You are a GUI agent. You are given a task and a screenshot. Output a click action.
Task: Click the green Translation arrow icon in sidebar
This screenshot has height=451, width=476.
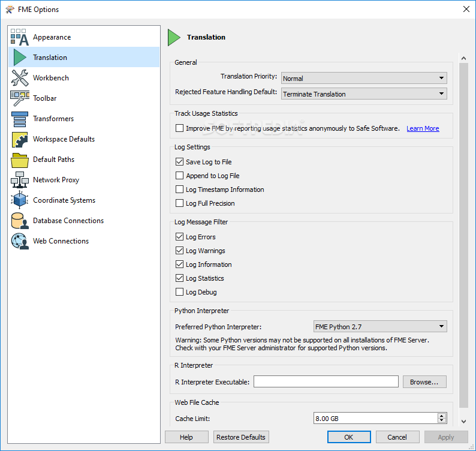coord(20,58)
